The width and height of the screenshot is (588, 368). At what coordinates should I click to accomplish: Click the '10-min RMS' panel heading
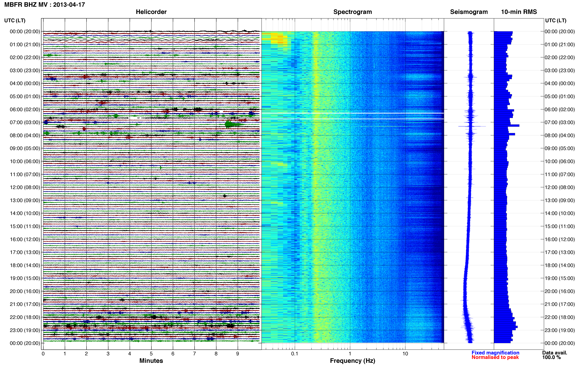pos(519,12)
